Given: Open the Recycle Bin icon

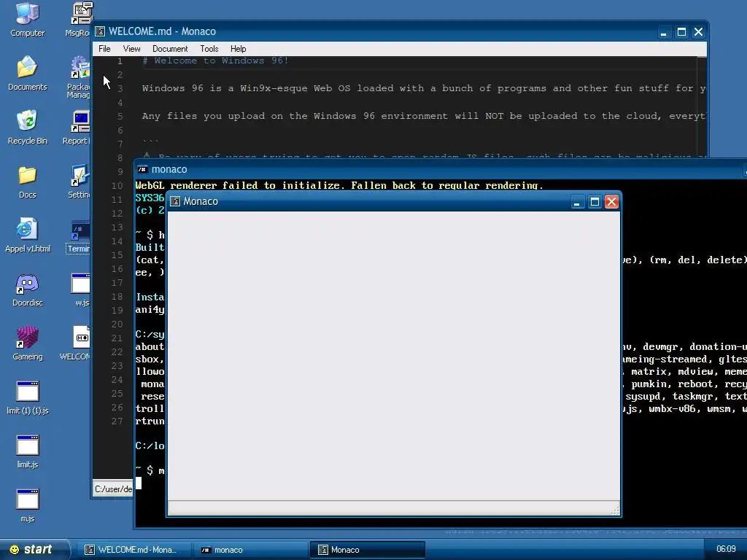Looking at the screenshot, I should tap(27, 127).
